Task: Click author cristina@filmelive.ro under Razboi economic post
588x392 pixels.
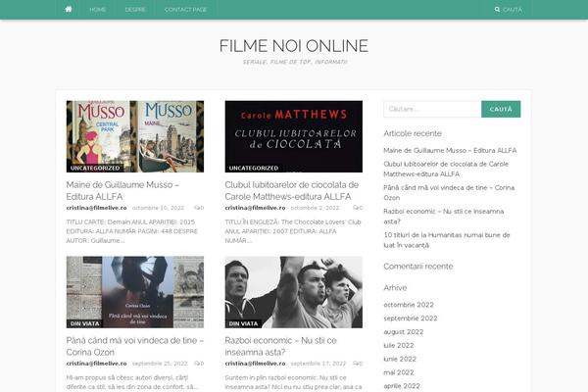Action: (x=255, y=364)
